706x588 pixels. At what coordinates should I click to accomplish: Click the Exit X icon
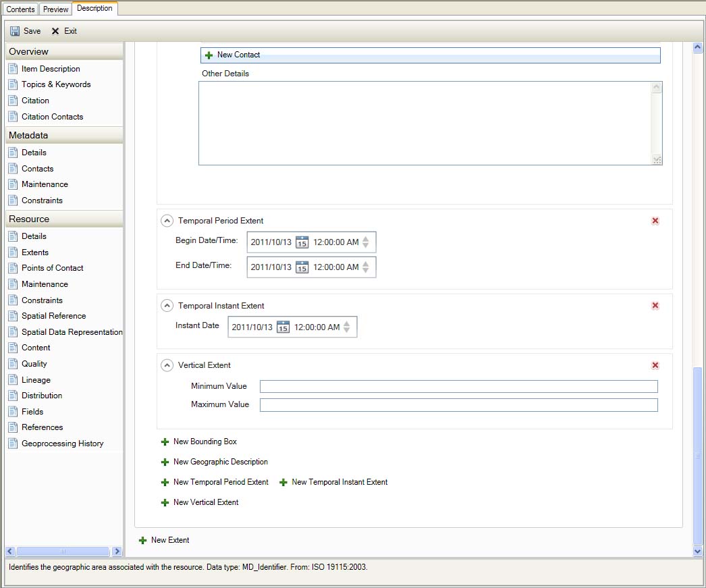point(55,31)
